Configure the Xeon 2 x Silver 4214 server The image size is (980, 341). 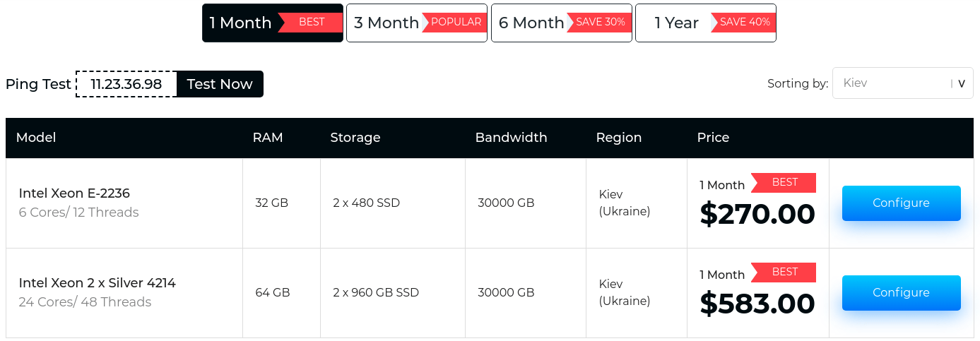coord(902,293)
